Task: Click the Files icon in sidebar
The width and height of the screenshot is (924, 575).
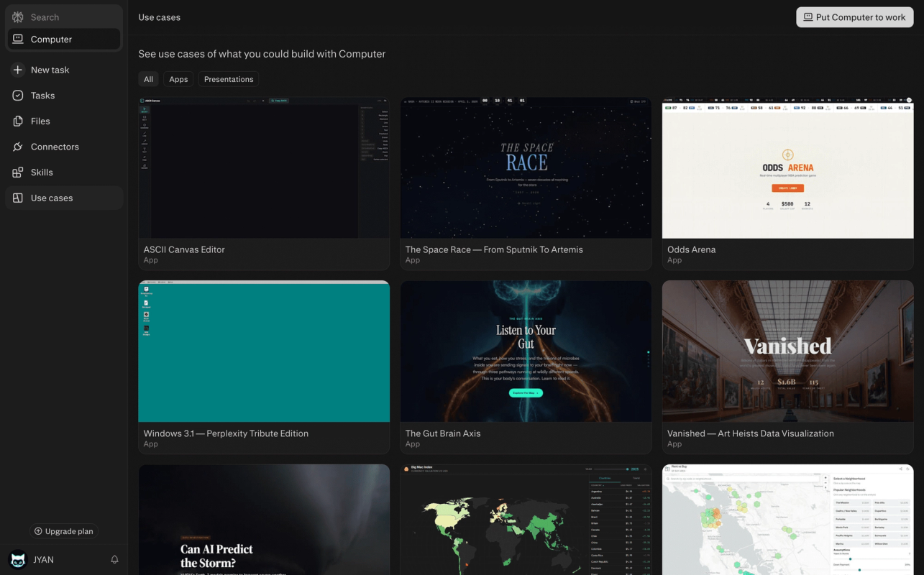Action: click(x=18, y=121)
